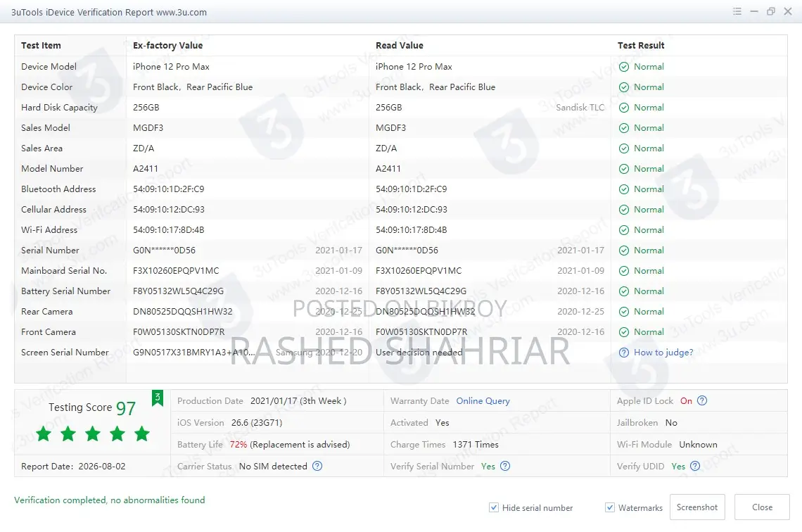The height and width of the screenshot is (532, 802).
Task: Click the Report Date 2026-08-02 text
Action: tap(73, 467)
